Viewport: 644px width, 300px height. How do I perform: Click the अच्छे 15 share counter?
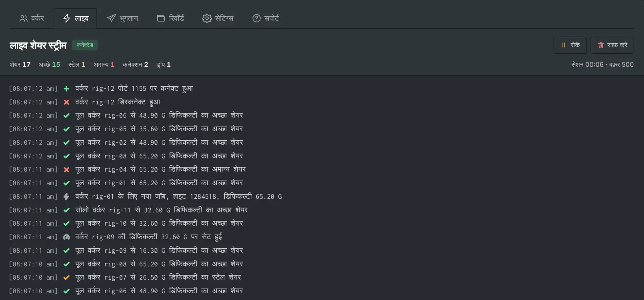pos(49,64)
